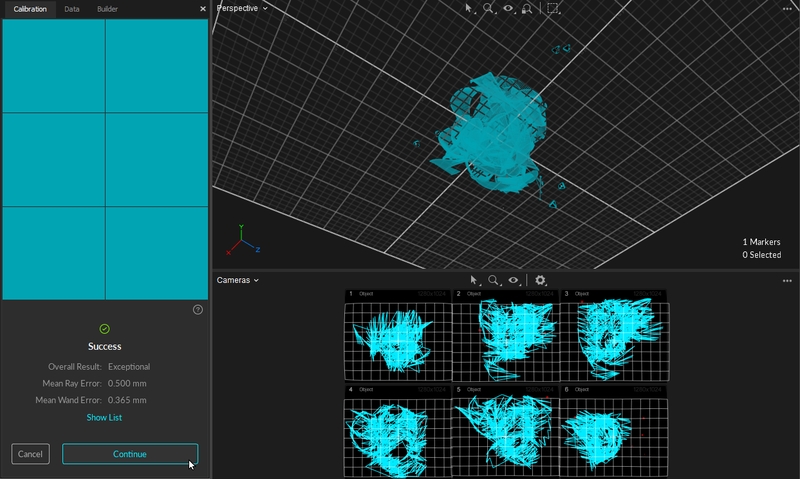Activate the marquee selection box tool
Viewport: 800px width, 479px height.
[553, 8]
